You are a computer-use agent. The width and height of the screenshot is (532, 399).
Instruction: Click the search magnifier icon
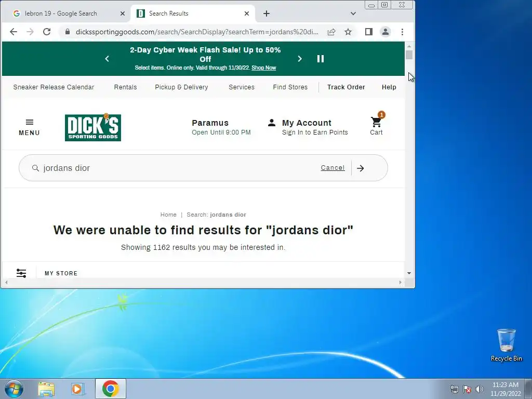[35, 168]
